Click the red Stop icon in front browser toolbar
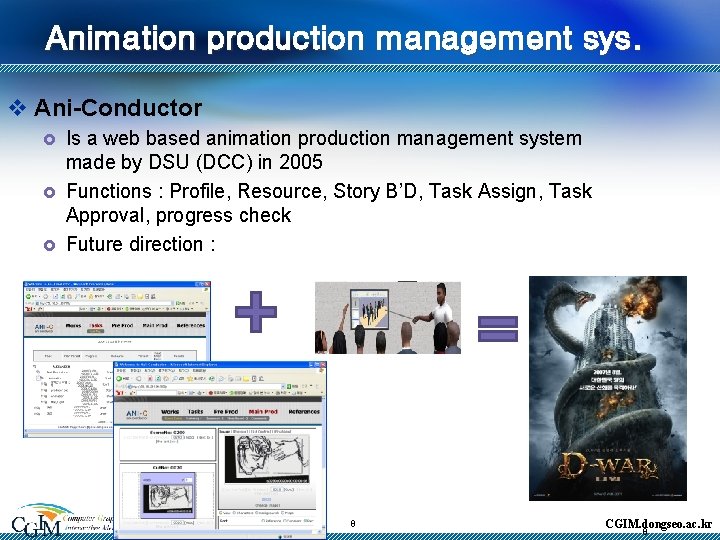 150,378
